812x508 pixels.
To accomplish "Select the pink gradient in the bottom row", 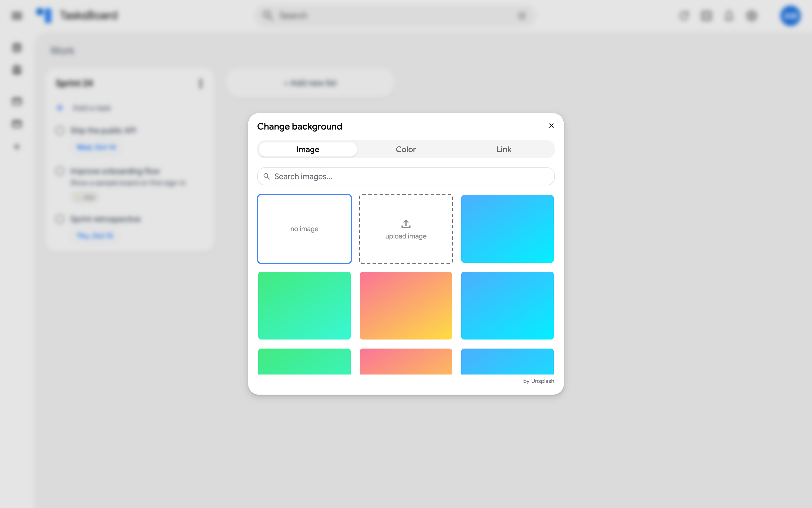I will 406,362.
